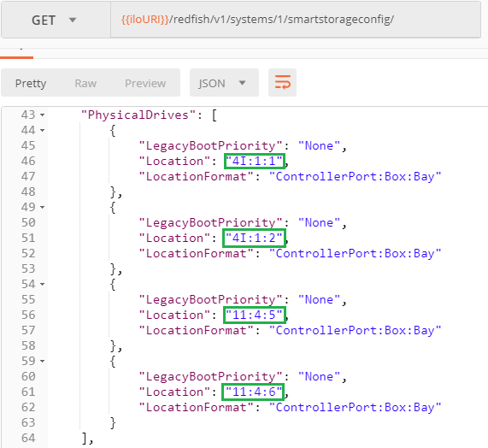
Task: Click line number 53 in gutter
Action: [28, 269]
